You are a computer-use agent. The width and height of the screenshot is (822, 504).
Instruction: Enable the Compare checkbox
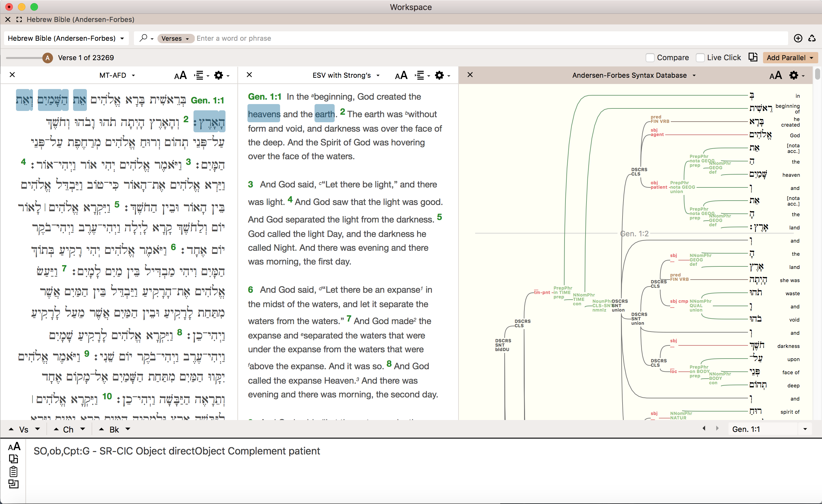point(650,58)
